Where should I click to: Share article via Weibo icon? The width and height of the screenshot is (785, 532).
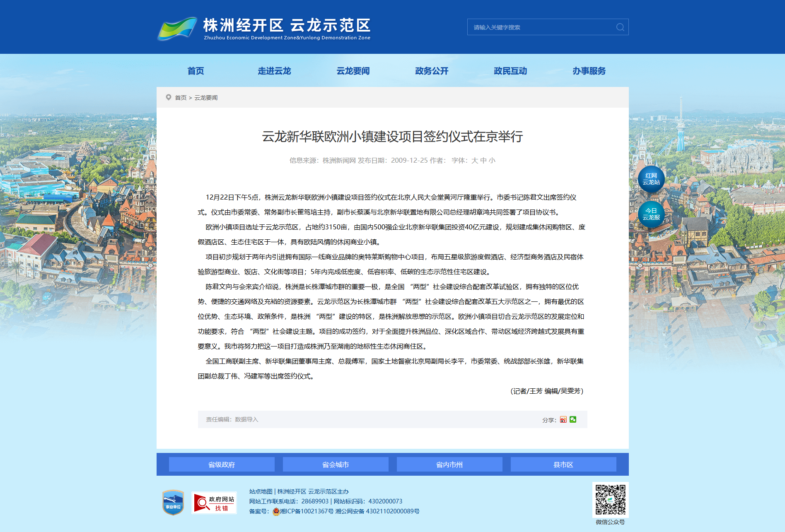click(x=563, y=419)
